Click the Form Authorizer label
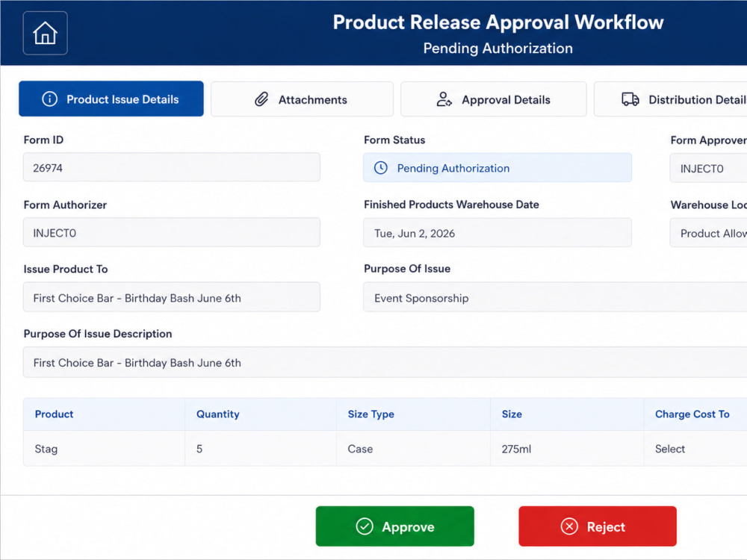 click(65, 205)
